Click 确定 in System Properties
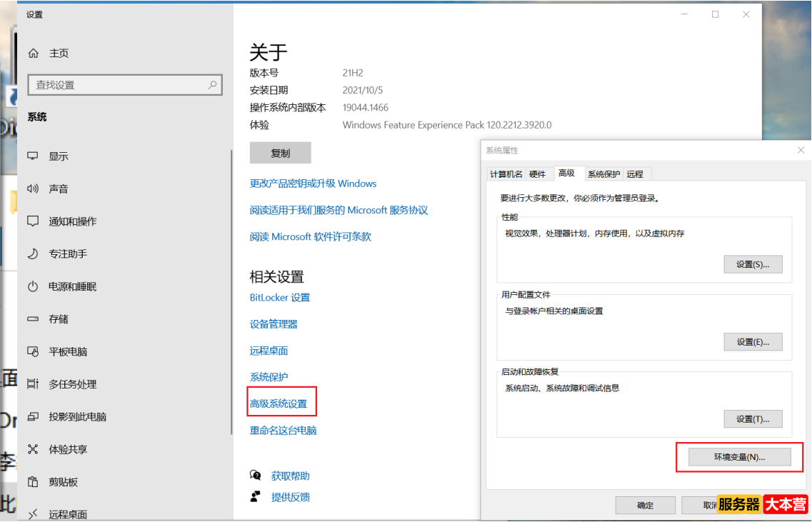812x522 pixels. click(x=646, y=505)
